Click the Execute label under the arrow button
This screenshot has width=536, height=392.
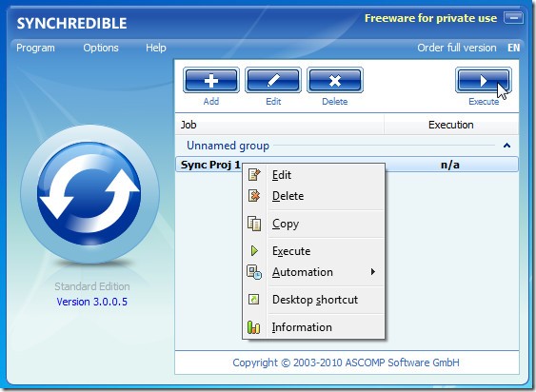pos(484,102)
